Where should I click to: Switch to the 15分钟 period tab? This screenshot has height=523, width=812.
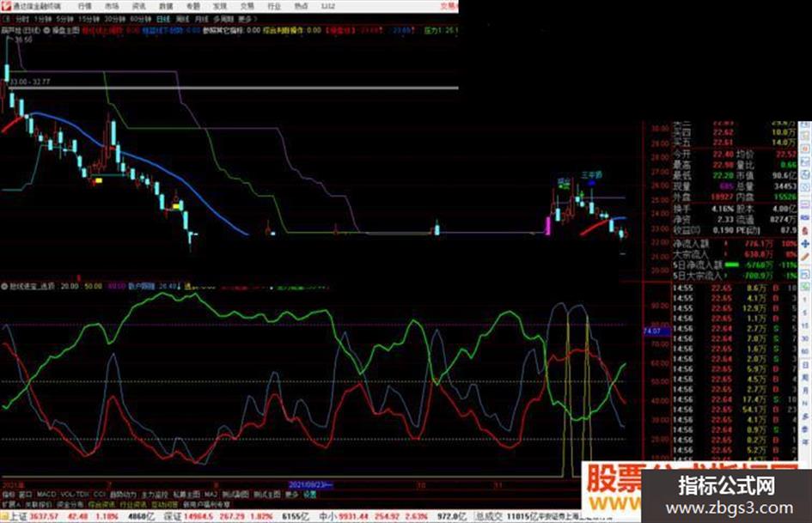click(89, 19)
